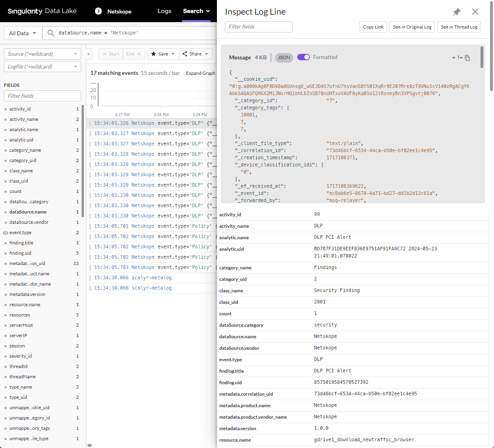The height and width of the screenshot is (448, 494).
Task: Open the All Data dropdown
Action: pos(23,33)
